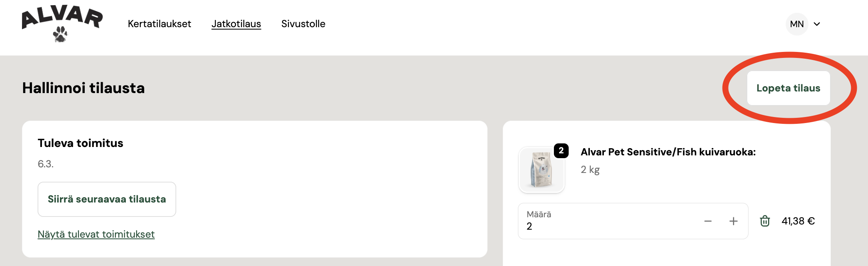Increase quantity with the plus icon
The height and width of the screenshot is (266, 868).
[x=733, y=221]
